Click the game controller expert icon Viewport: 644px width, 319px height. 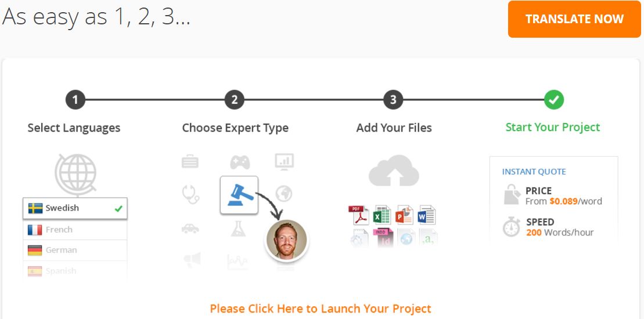pyautogui.click(x=240, y=162)
